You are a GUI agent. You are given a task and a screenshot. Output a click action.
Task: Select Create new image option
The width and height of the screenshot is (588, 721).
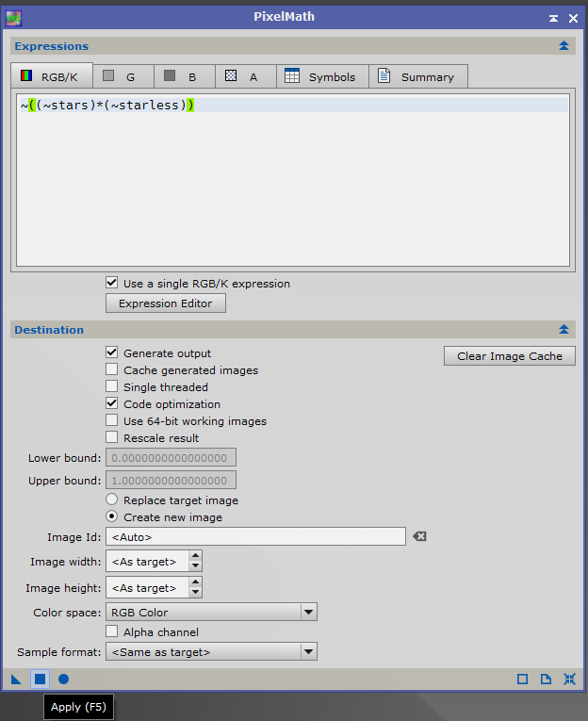(112, 516)
